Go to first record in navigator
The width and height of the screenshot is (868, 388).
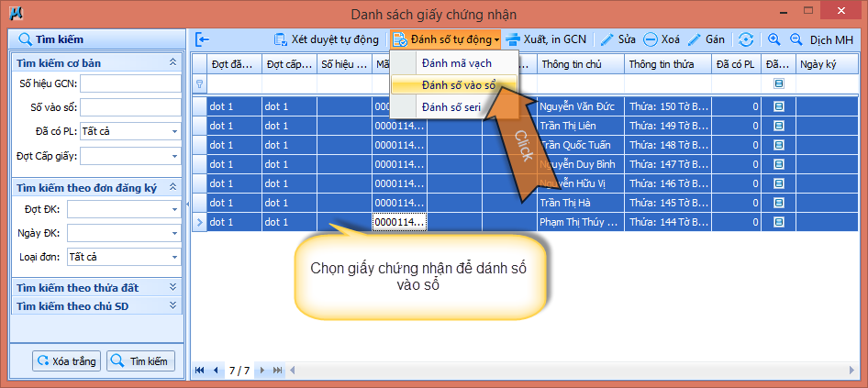coord(201,370)
